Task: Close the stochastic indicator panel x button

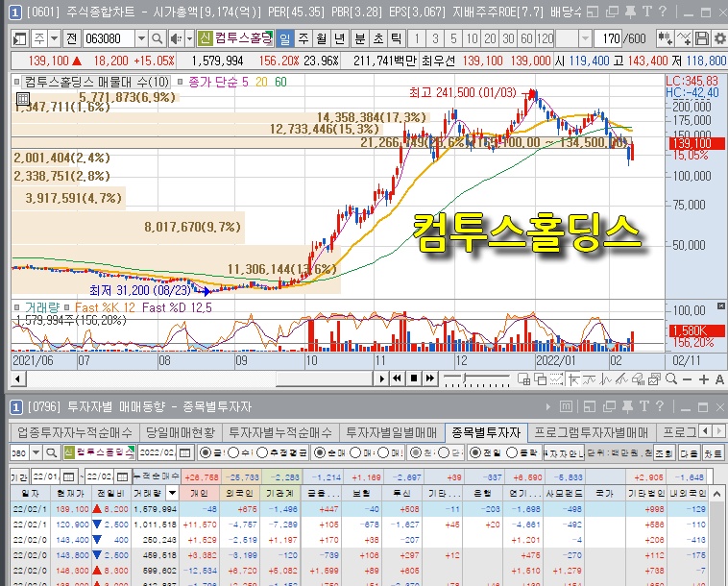Action: pos(720,306)
